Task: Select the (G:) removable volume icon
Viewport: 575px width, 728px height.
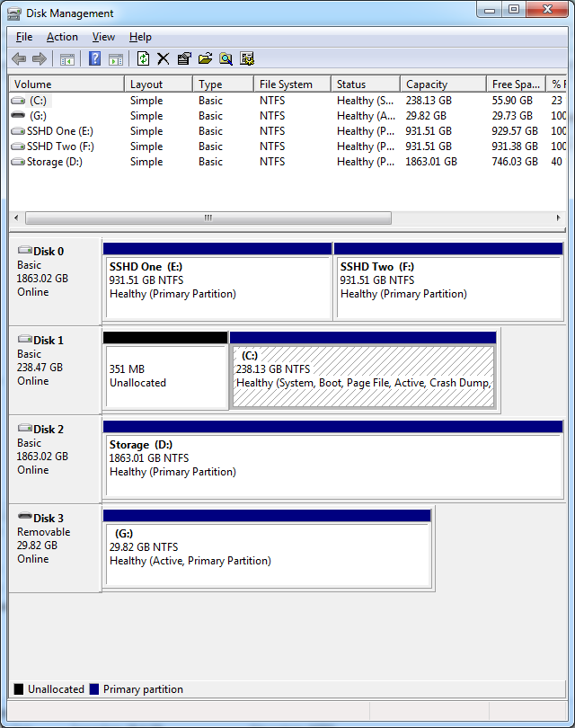Action: [18, 115]
